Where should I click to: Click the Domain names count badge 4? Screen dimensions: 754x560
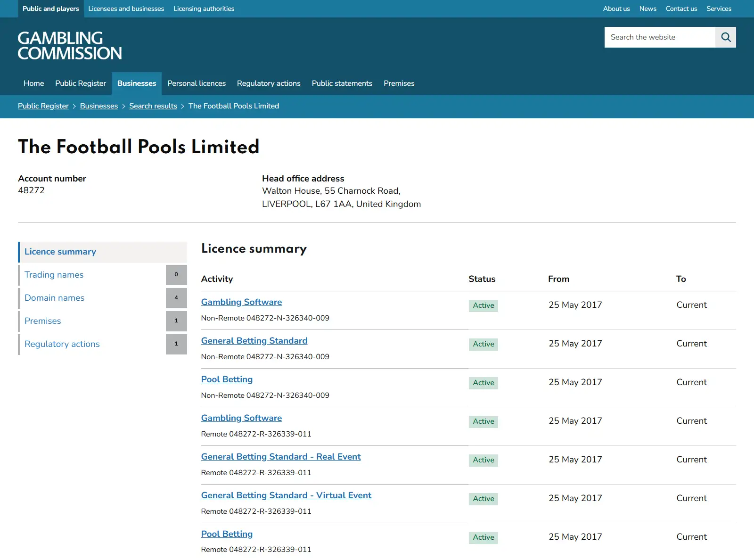pyautogui.click(x=176, y=298)
